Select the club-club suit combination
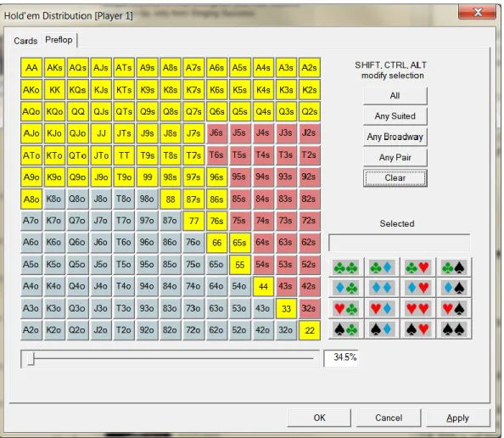 point(346,267)
